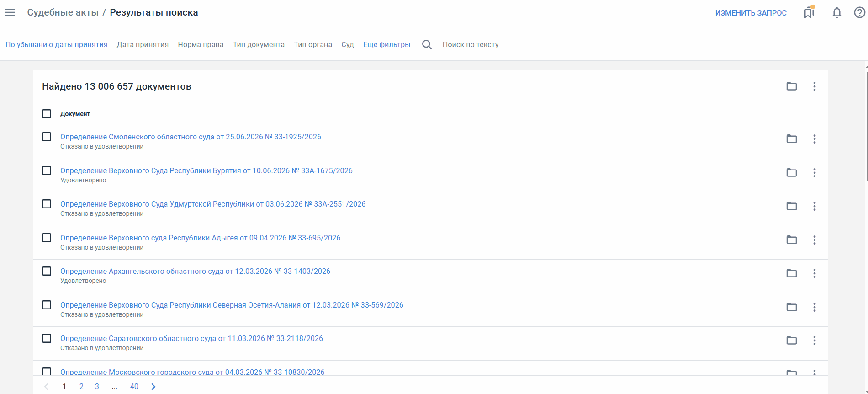Open the 'Дата принятия' filter
This screenshot has height=394, width=868.
click(x=143, y=45)
